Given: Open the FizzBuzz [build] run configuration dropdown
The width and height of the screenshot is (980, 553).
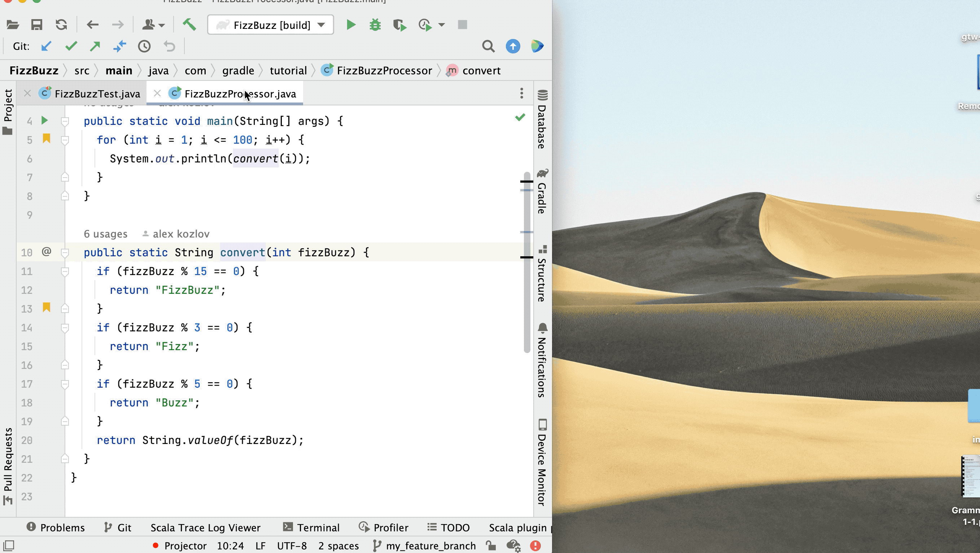Looking at the screenshot, I should 271,25.
